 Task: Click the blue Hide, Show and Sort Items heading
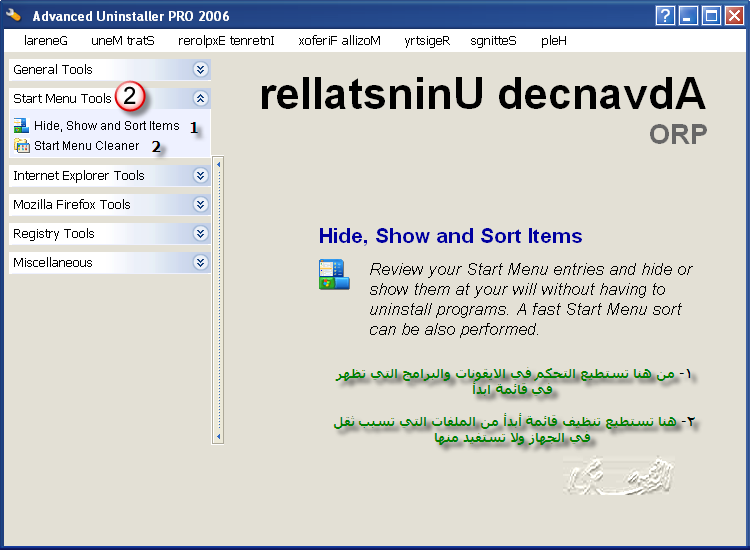point(451,236)
